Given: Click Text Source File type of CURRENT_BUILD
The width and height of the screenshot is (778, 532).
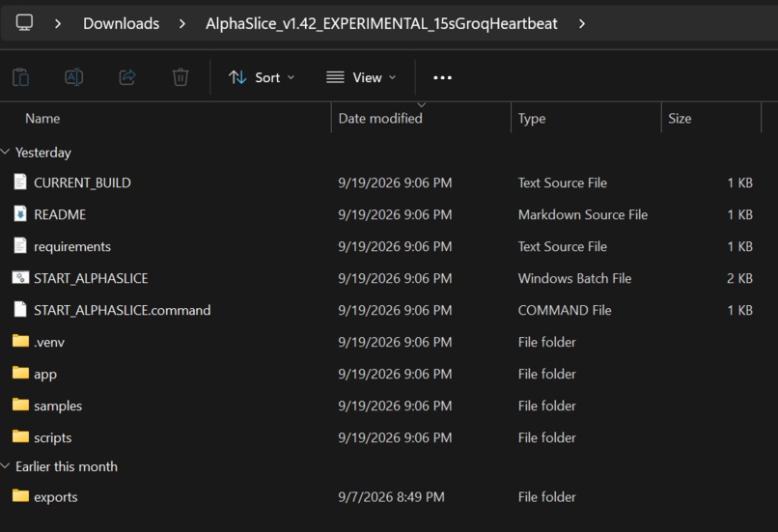Looking at the screenshot, I should 562,182.
